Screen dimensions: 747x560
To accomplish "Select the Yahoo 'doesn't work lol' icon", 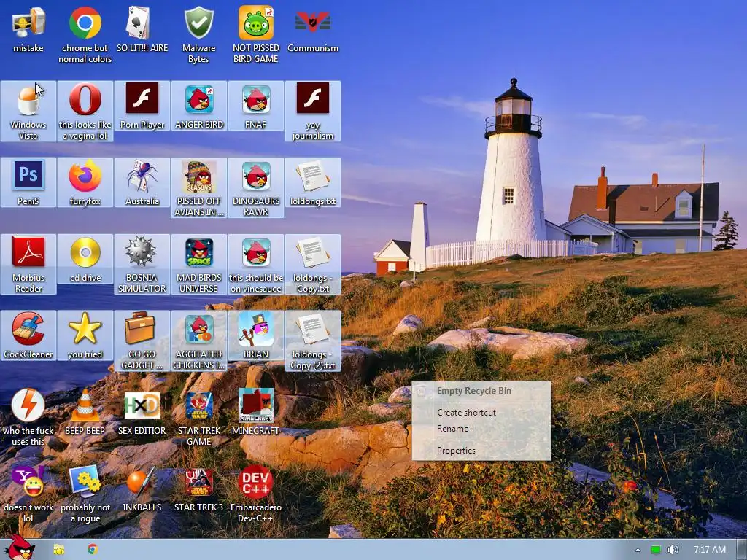I will 28,494.
